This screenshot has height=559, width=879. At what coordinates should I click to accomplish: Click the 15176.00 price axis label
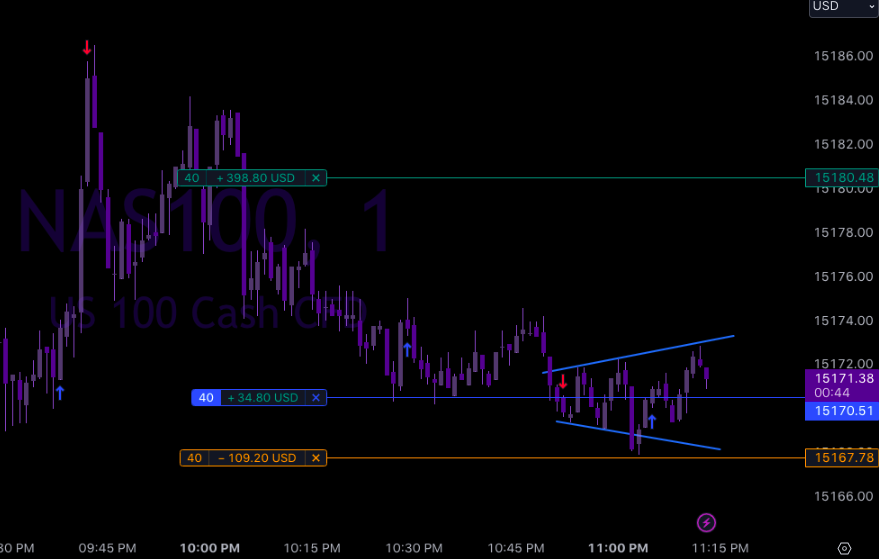(843, 276)
